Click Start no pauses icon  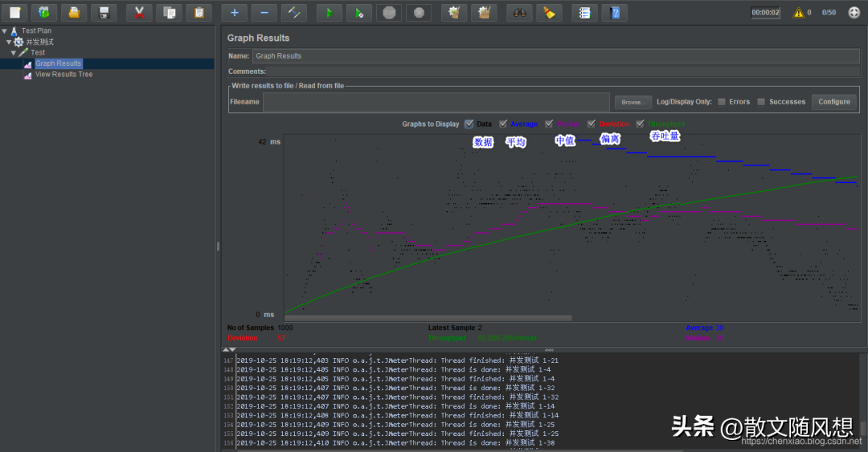[359, 12]
